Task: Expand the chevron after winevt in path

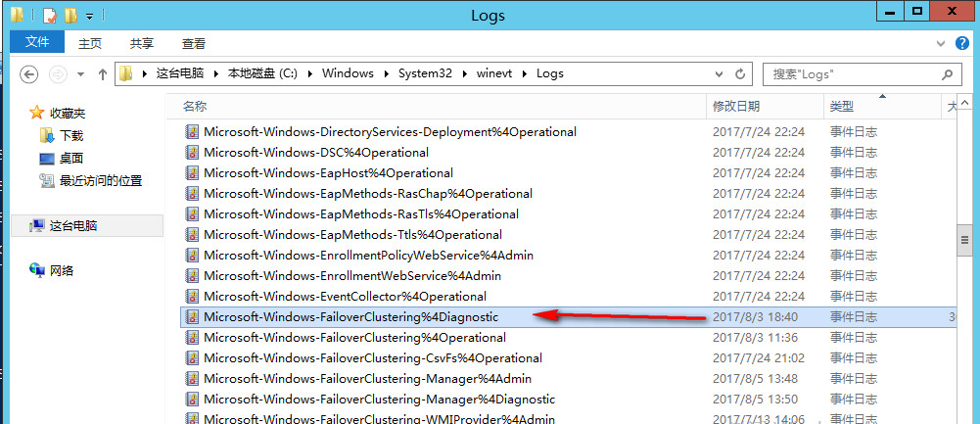Action: coord(526,73)
